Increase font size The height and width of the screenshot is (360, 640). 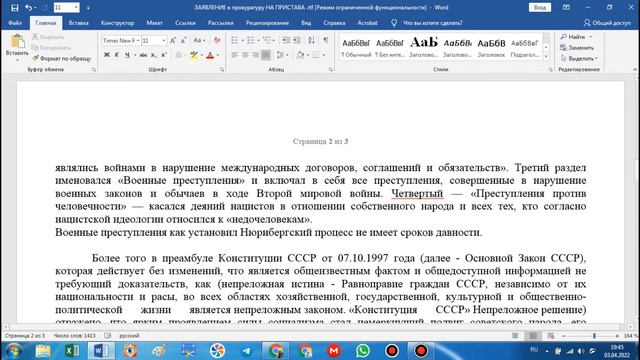click(173, 40)
